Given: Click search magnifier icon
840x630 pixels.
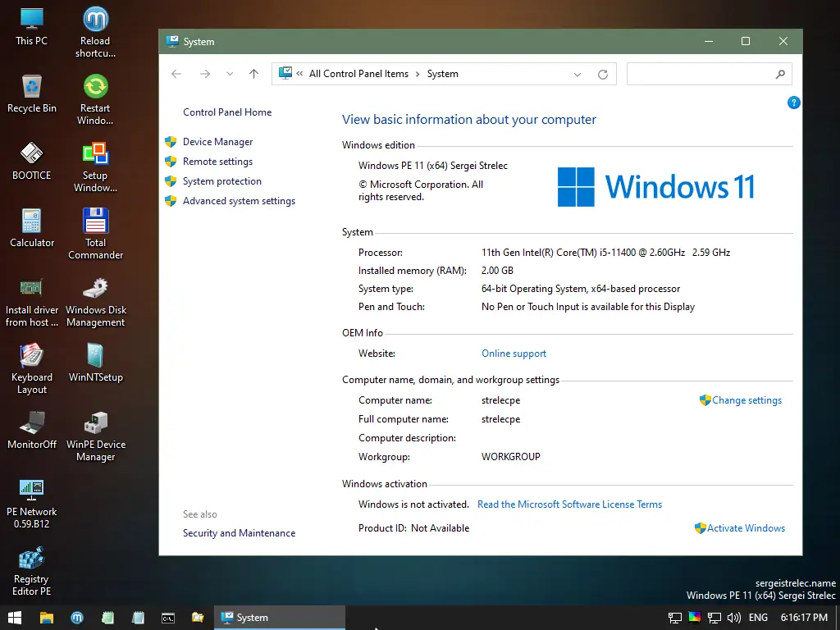Looking at the screenshot, I should pos(780,74).
